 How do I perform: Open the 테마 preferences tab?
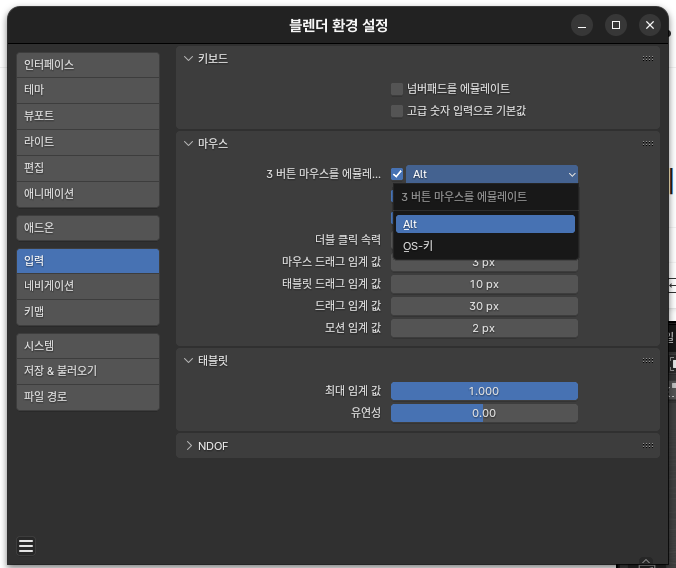tap(88, 90)
